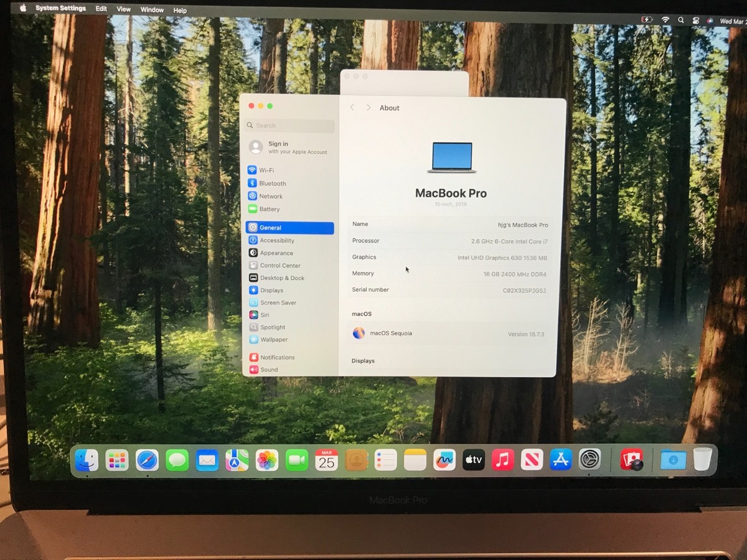This screenshot has width=747, height=560.
Task: Open Photo Booth from the Dock
Action: coord(632,459)
